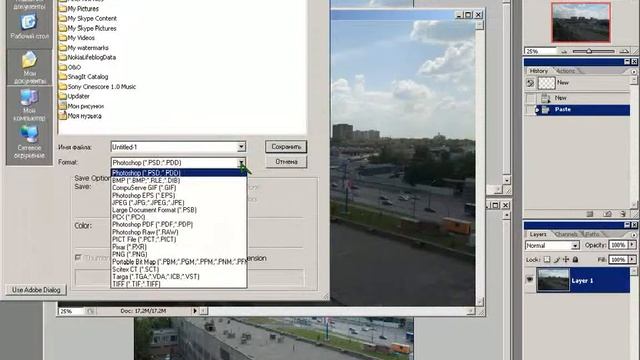Image resolution: width=640 pixels, height=360 pixels.
Task: Switch to the Channels tab
Action: tap(567, 235)
